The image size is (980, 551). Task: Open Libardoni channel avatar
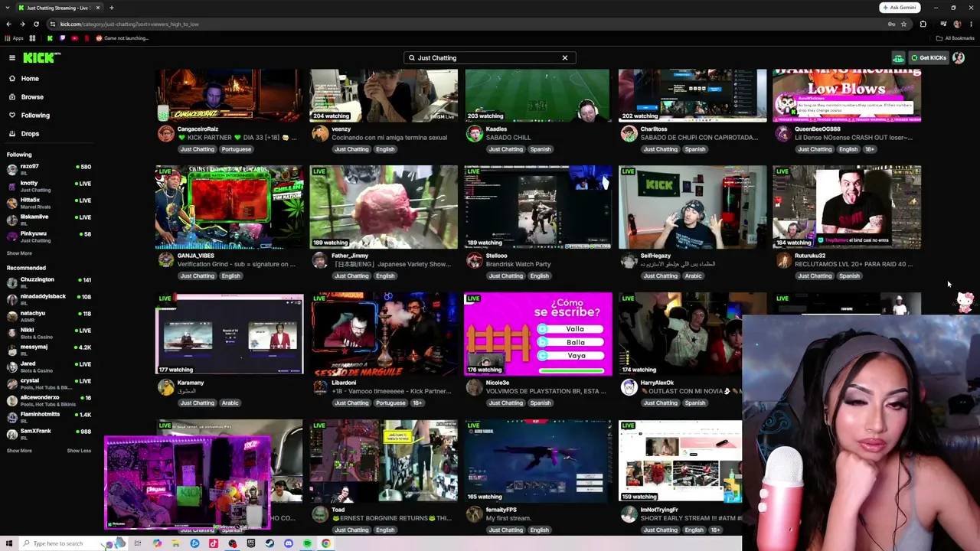pyautogui.click(x=320, y=388)
